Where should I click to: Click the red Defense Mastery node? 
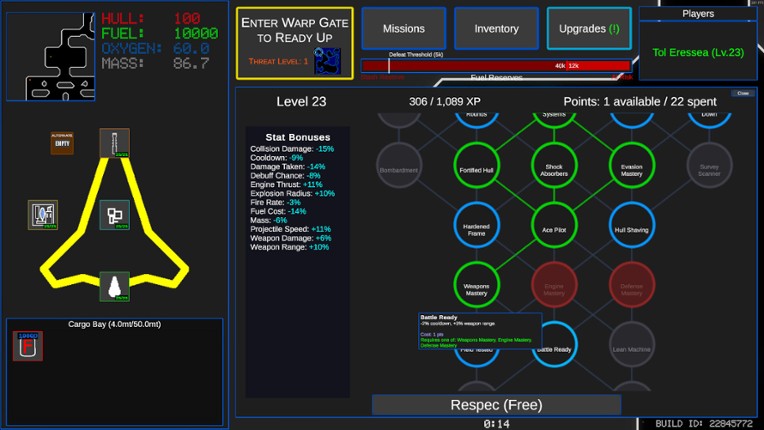pyautogui.click(x=631, y=285)
